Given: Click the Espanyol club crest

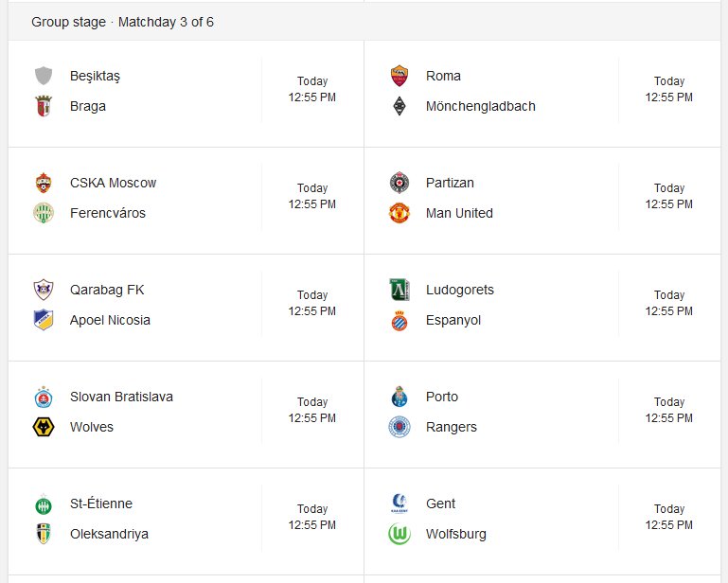Looking at the screenshot, I should point(400,320).
